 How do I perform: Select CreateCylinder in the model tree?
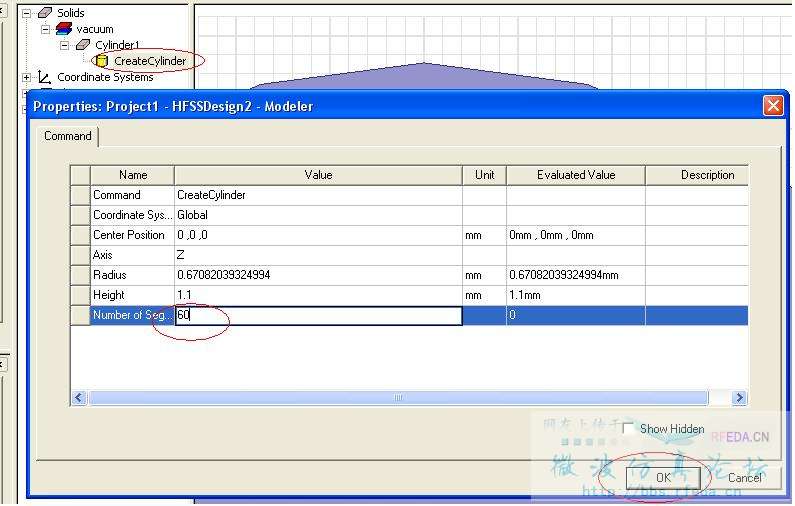tap(150, 61)
